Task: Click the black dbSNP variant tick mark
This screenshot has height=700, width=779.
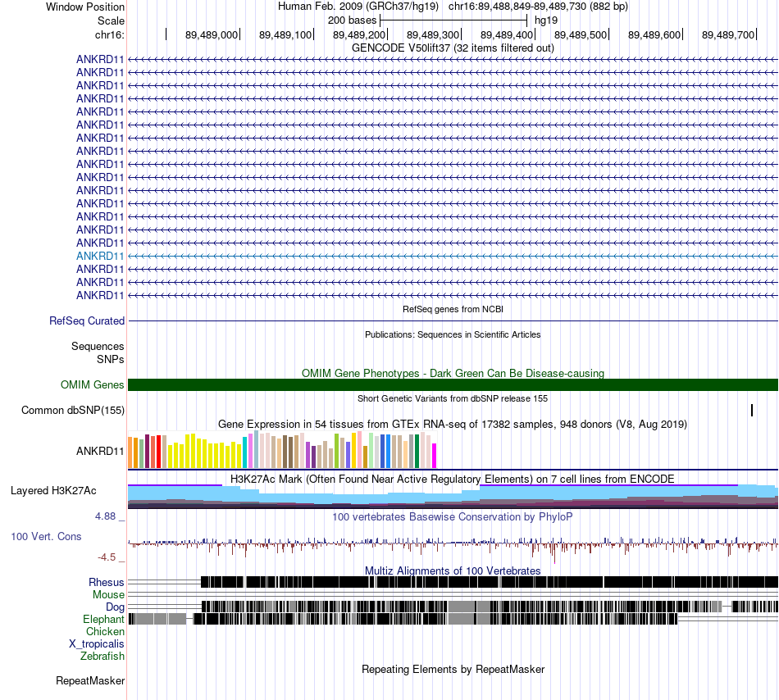Action: (752, 410)
